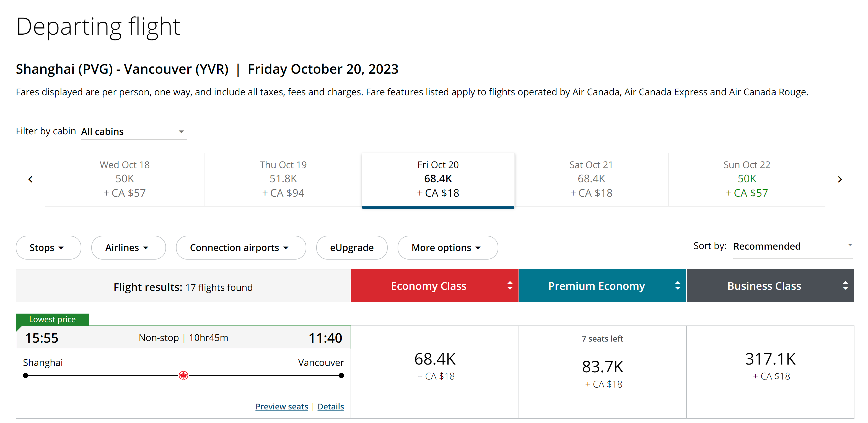Viewport: 868px width, 423px height.
Task: Open the Filter by cabin dropdown
Action: [x=134, y=131]
